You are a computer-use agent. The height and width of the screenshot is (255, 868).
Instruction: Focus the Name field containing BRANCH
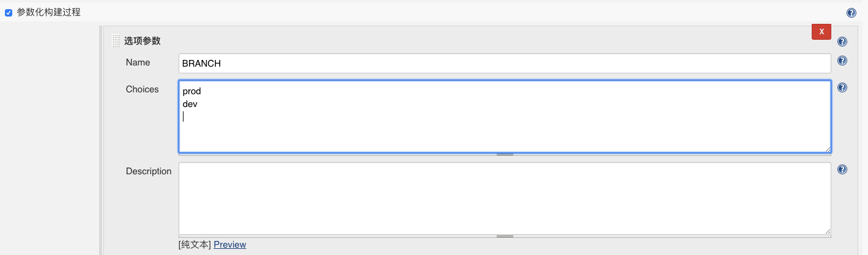504,63
